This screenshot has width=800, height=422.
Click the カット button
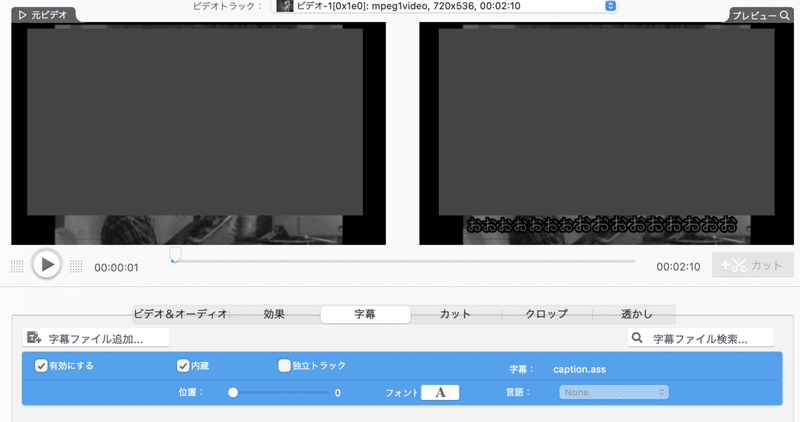753,265
